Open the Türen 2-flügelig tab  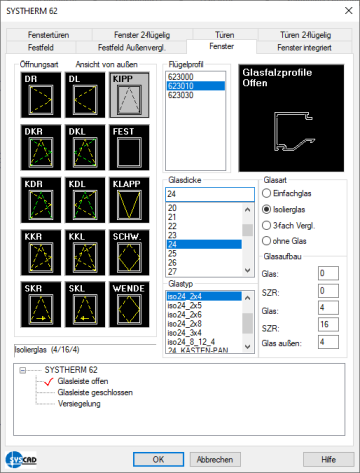coord(305,35)
